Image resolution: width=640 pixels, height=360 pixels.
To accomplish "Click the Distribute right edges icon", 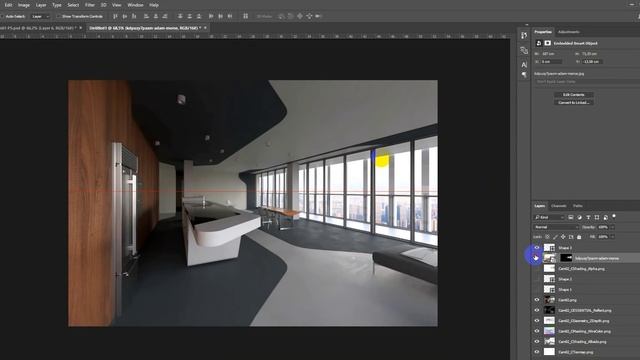I will 230,16.
